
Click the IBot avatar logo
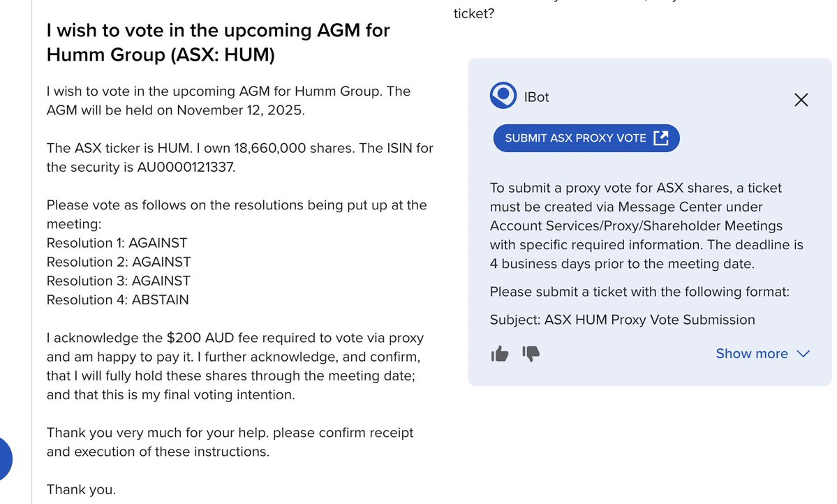(x=503, y=96)
